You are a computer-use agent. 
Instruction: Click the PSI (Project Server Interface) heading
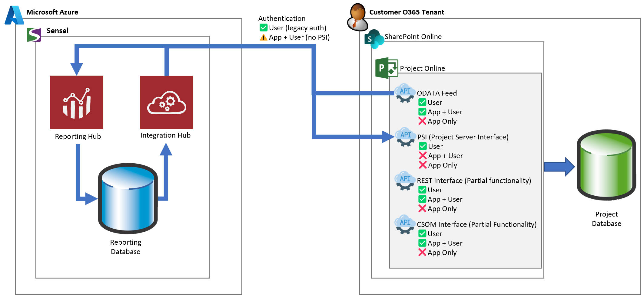click(463, 137)
